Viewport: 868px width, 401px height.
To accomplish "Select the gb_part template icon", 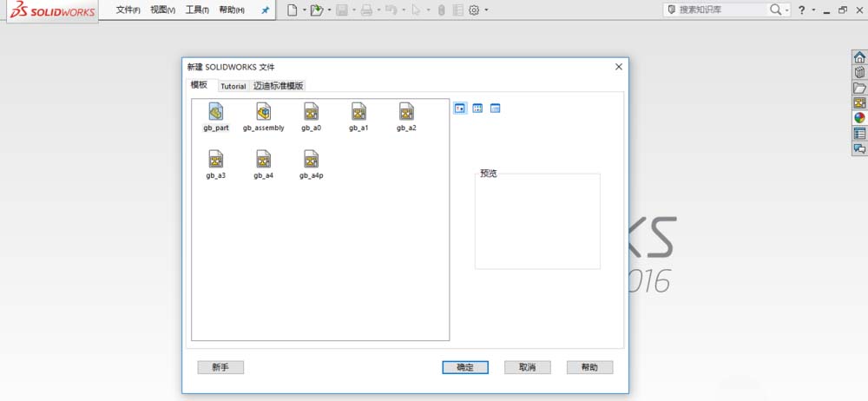I will [x=216, y=111].
